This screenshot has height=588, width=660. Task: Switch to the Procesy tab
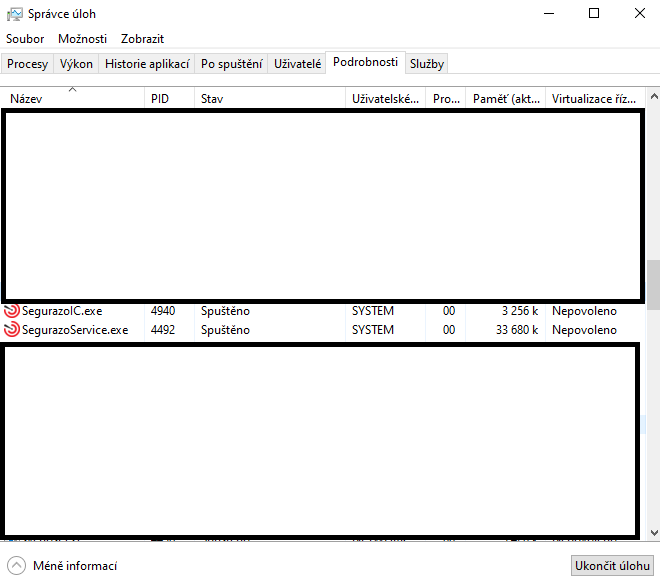click(x=28, y=64)
